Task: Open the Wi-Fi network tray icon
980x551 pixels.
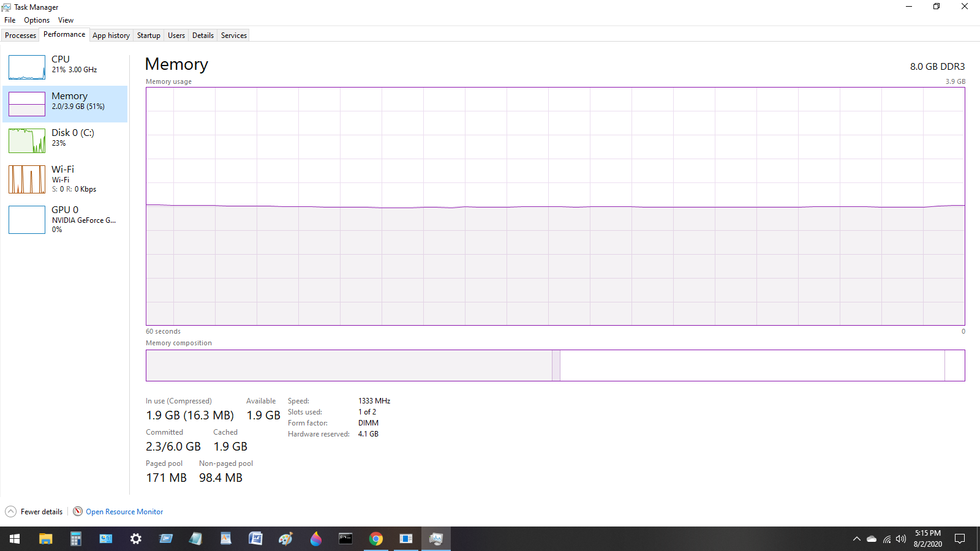Action: tap(886, 539)
